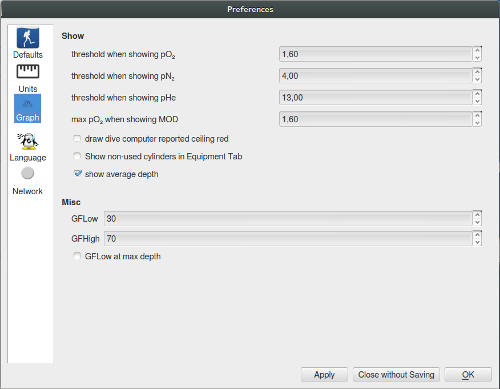This screenshot has width=500, height=389.
Task: Click the pHe threshold field showing 13,00
Action: (376, 97)
